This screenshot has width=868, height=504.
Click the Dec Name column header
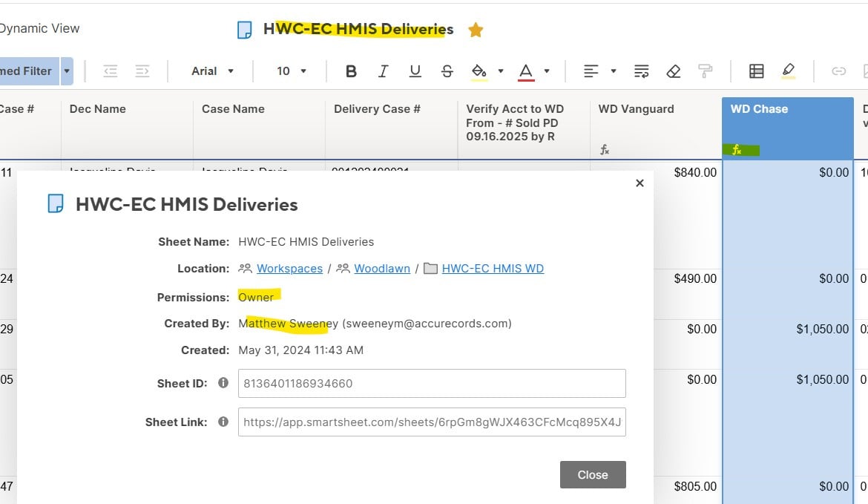127,128
